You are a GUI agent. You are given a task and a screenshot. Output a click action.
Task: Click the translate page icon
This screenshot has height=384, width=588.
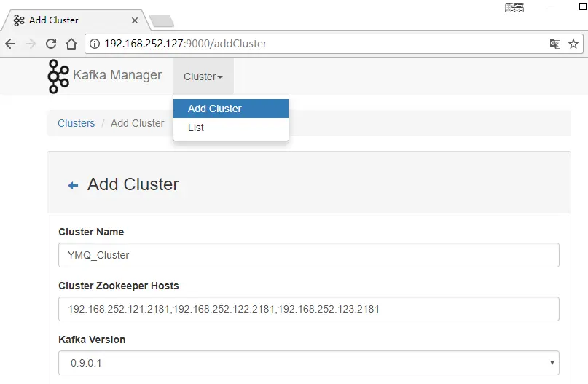(555, 44)
